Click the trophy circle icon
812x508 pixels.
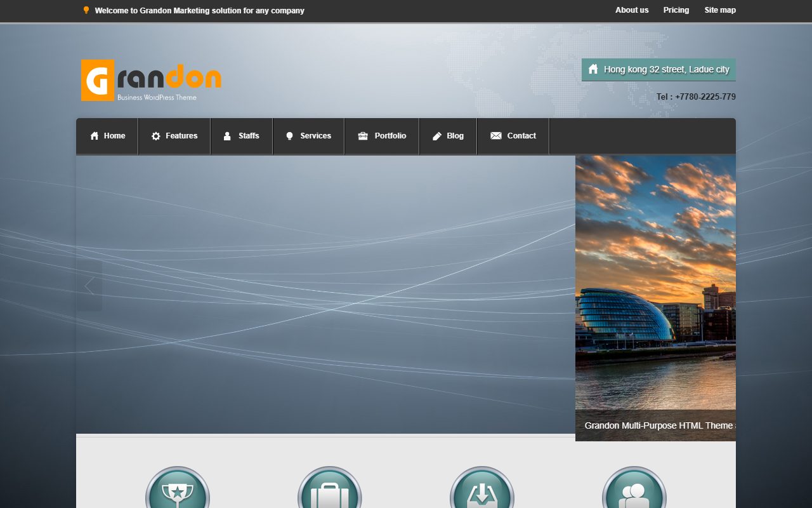(x=178, y=488)
